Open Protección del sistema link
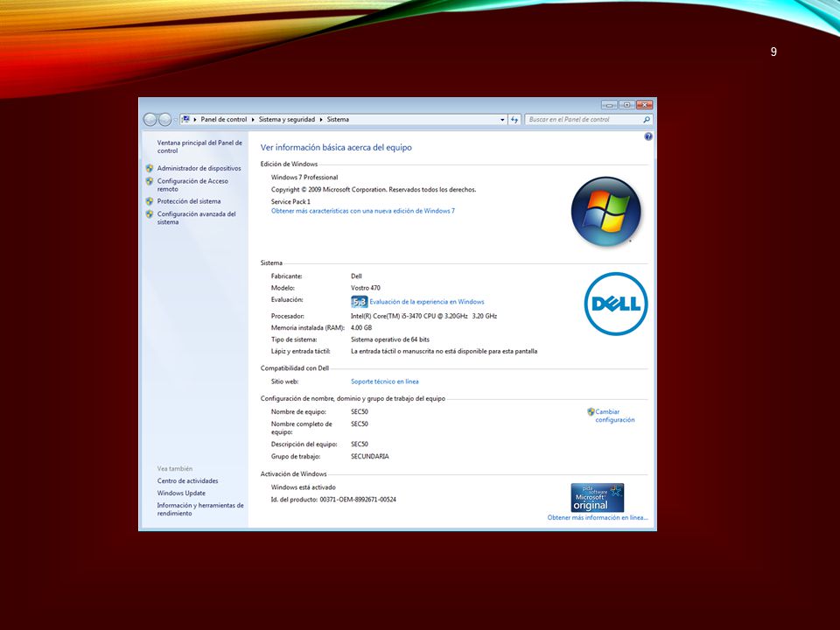840x630 pixels. click(x=189, y=201)
